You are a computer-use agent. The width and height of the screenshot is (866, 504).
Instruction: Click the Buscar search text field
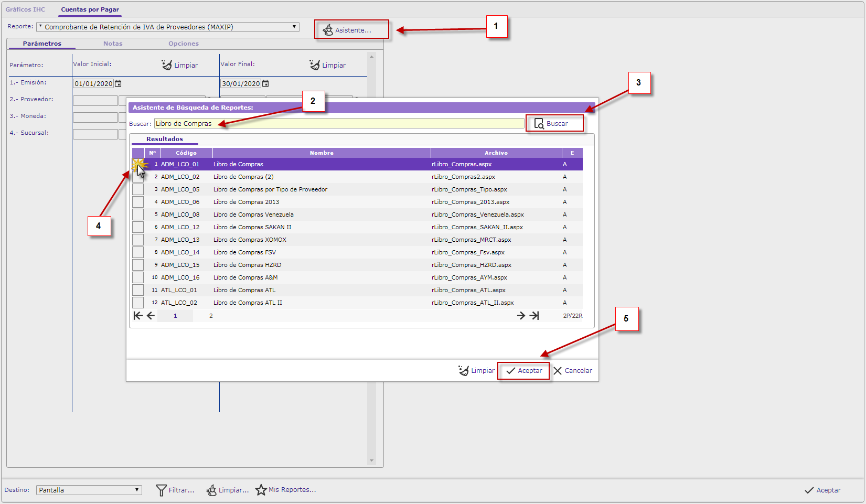[339, 124]
